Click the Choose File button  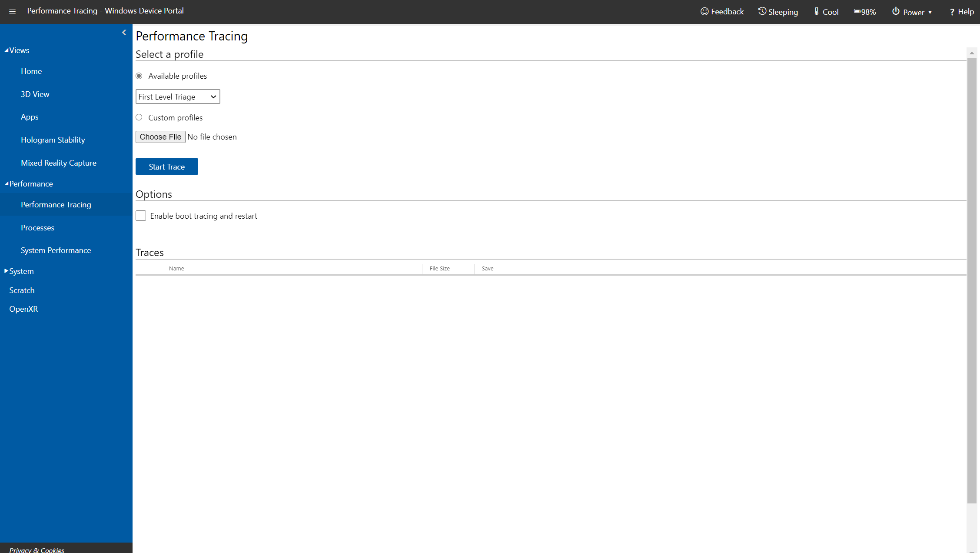160,137
